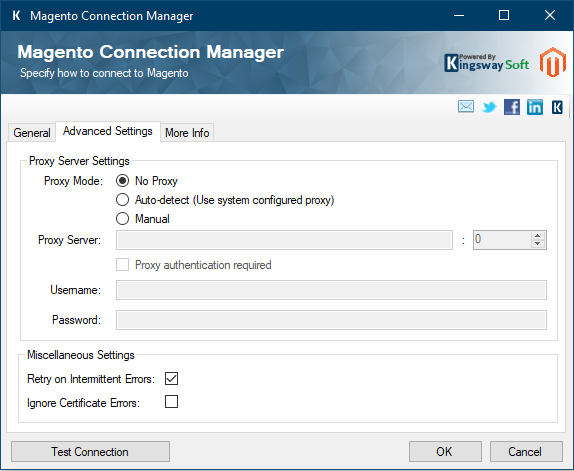Click the 'Specify how to connect to Magento' text
This screenshot has height=471, width=574.
click(104, 73)
